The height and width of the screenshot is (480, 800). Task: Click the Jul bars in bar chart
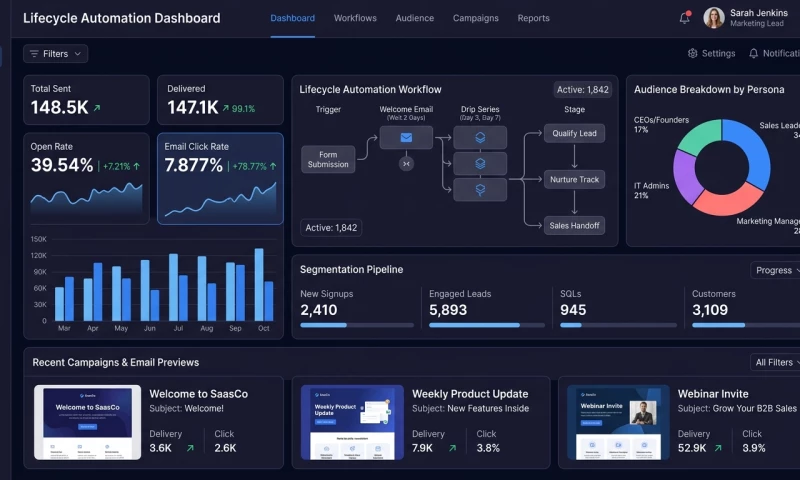(x=178, y=287)
